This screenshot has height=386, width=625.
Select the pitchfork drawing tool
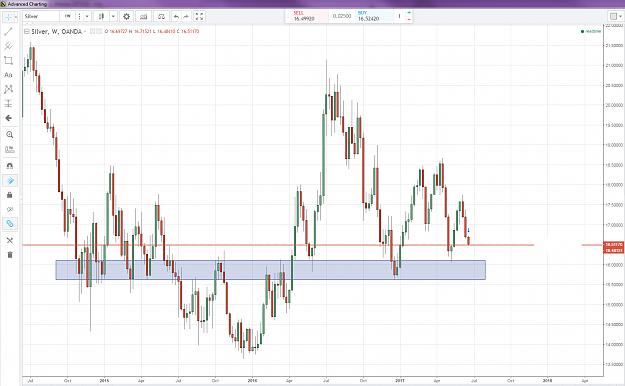[8, 46]
